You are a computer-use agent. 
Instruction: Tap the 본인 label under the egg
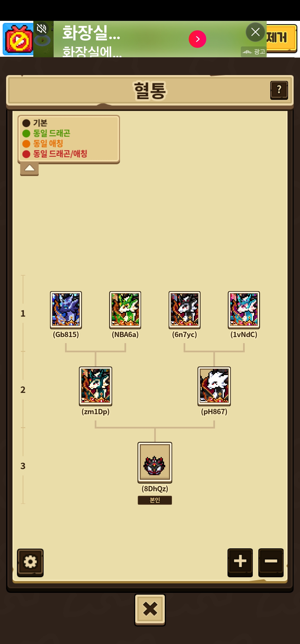pyautogui.click(x=155, y=500)
